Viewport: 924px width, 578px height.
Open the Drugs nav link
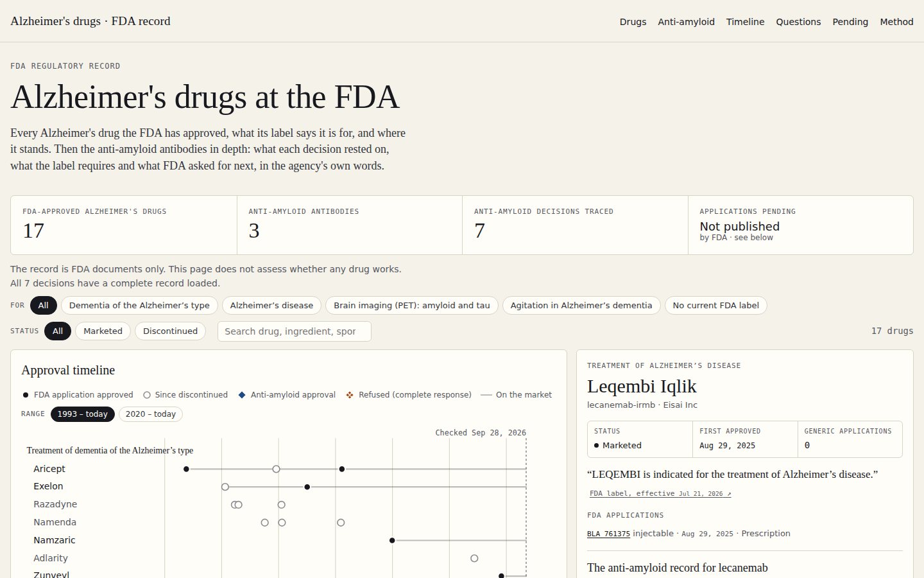pyautogui.click(x=633, y=22)
